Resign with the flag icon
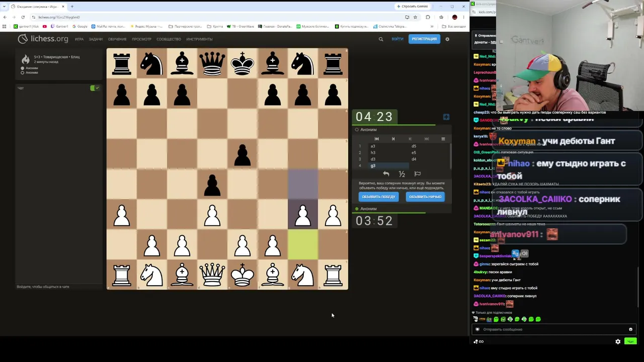The height and width of the screenshot is (362, 644). (x=417, y=174)
